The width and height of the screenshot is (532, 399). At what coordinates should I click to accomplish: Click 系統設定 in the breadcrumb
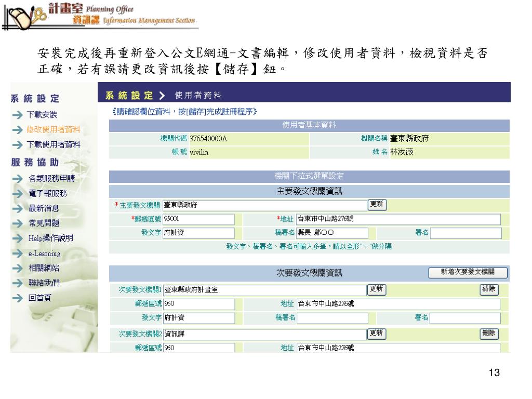click(129, 96)
